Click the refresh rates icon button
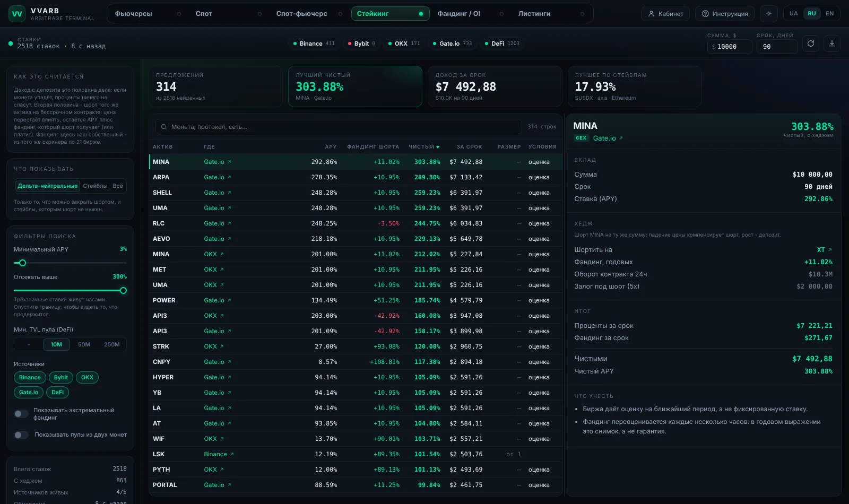Viewport: 849px width, 504px height. click(x=810, y=44)
